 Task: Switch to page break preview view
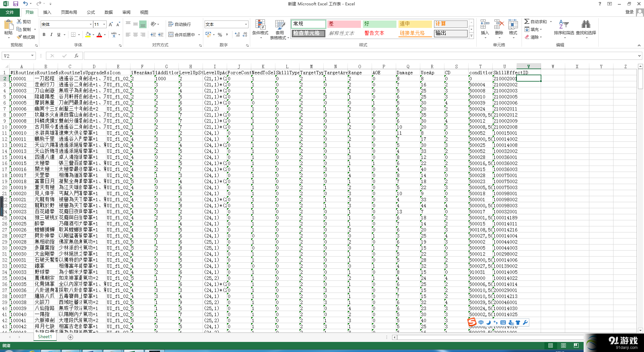click(576, 346)
